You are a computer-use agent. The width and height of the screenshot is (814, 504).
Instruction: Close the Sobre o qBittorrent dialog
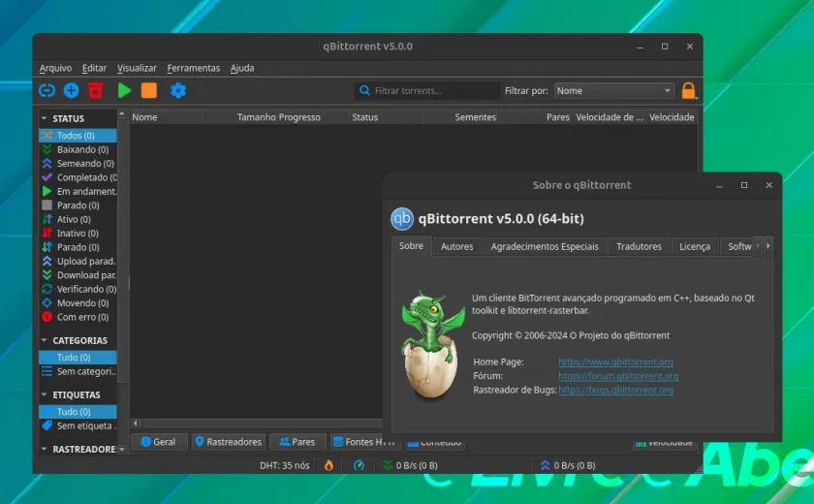(x=768, y=185)
